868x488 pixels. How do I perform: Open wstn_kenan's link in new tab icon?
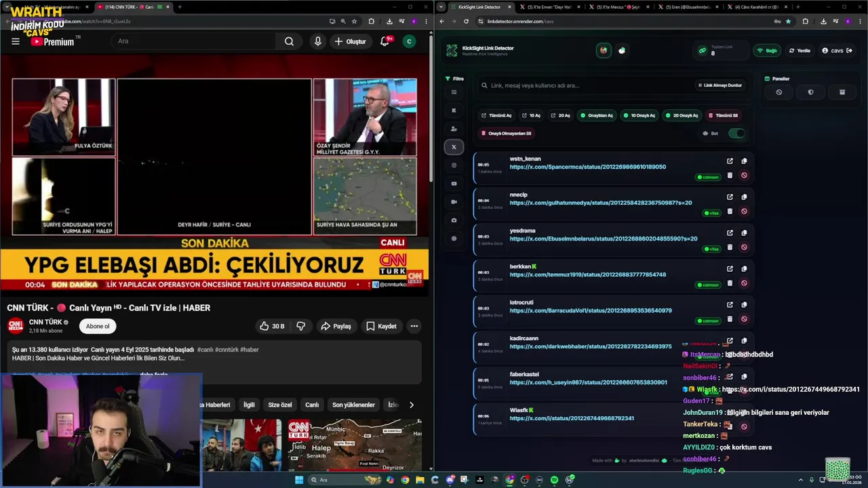point(730,161)
